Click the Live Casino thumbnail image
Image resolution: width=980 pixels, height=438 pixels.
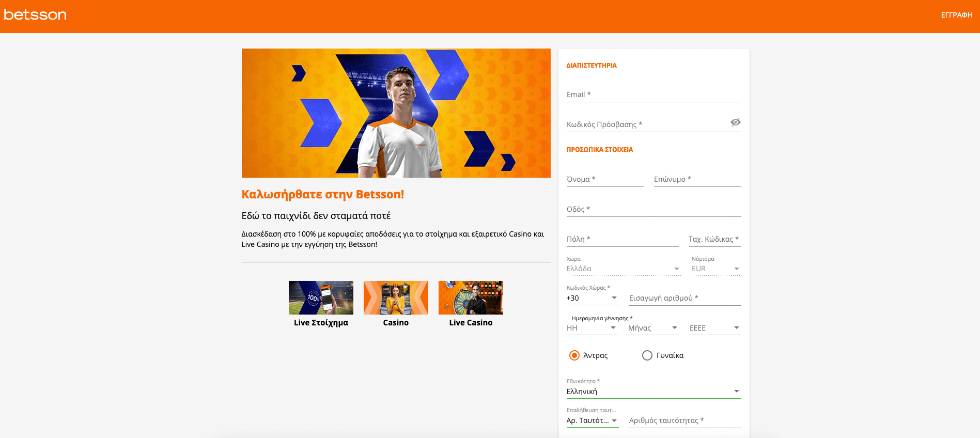(x=471, y=298)
